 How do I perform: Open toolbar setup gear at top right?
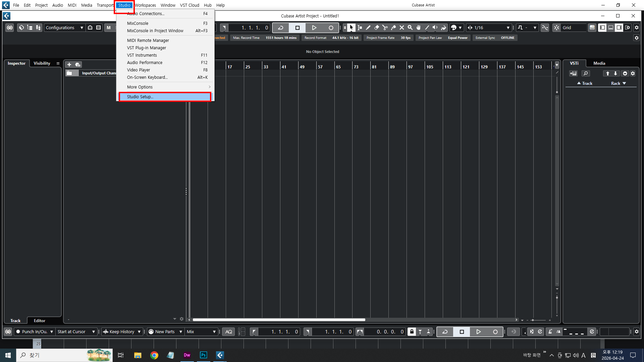(x=637, y=27)
